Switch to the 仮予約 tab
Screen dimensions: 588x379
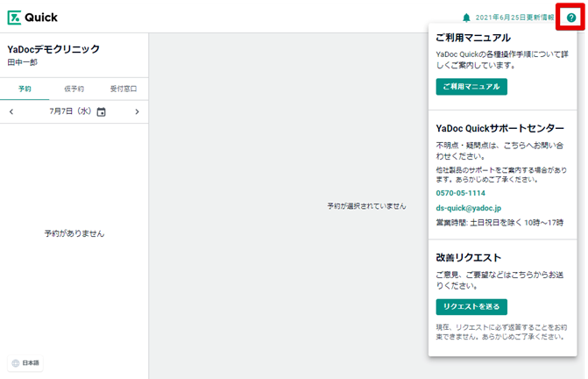[74, 89]
